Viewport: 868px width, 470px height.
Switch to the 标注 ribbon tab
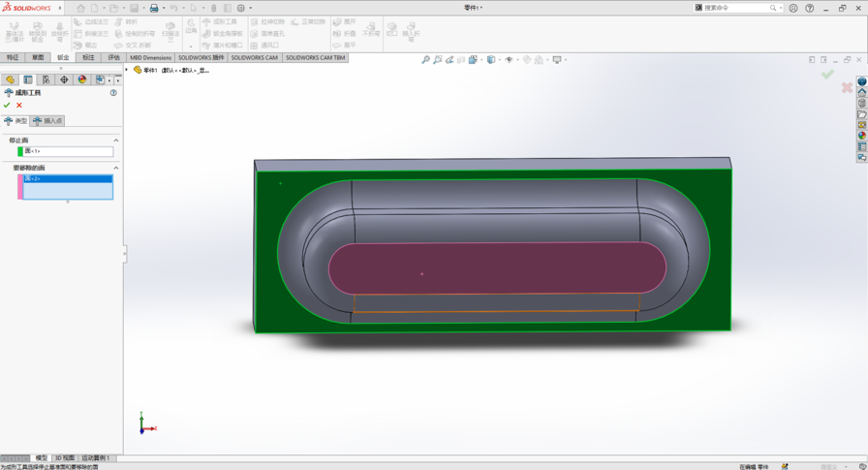[88, 57]
